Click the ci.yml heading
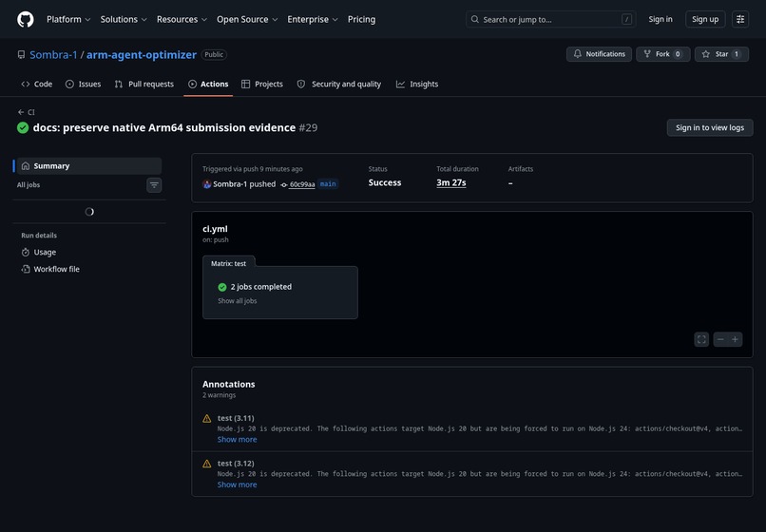 (215, 229)
